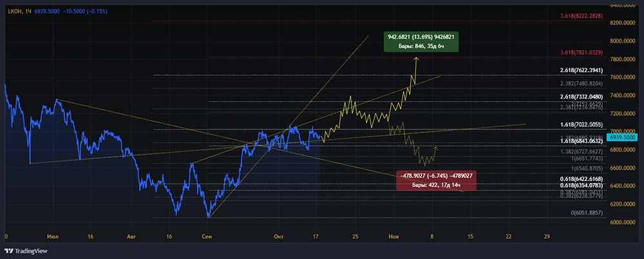Click the 3.618(7821.0329) Fibonacci label

click(582, 53)
